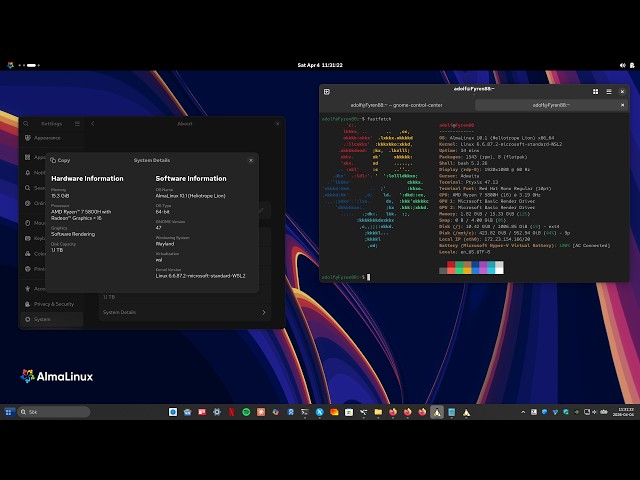Screen dimensions: 640x480
Task: Click the Software Rendering graphics value
Action: click(73, 234)
